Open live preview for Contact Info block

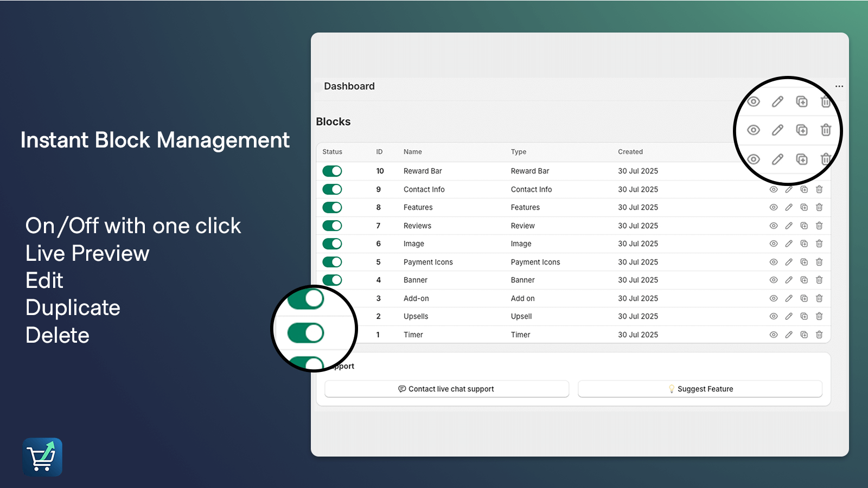pyautogui.click(x=774, y=189)
